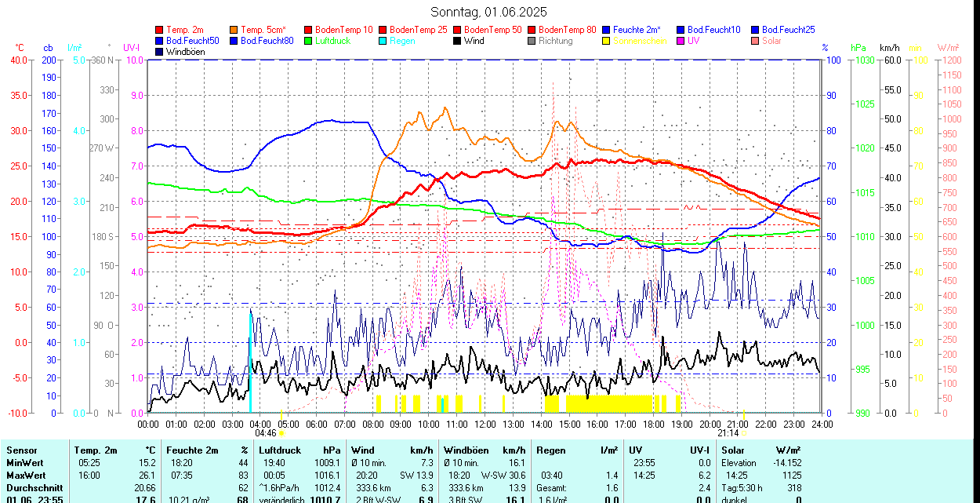Click the Bod.Feucht80 legend label
This screenshot has width=980, height=503.
pos(267,41)
